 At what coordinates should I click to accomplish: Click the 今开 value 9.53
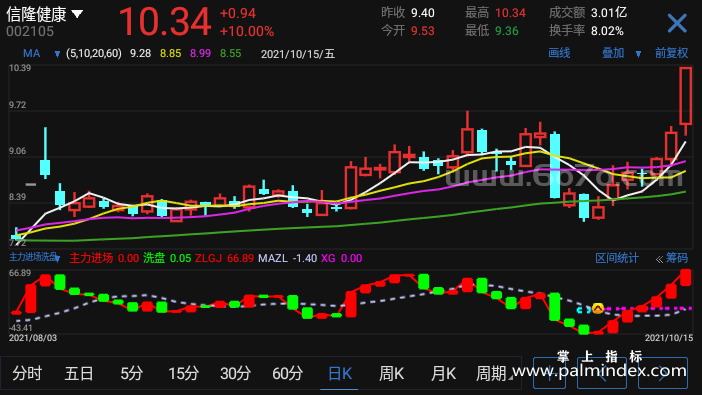click(423, 31)
